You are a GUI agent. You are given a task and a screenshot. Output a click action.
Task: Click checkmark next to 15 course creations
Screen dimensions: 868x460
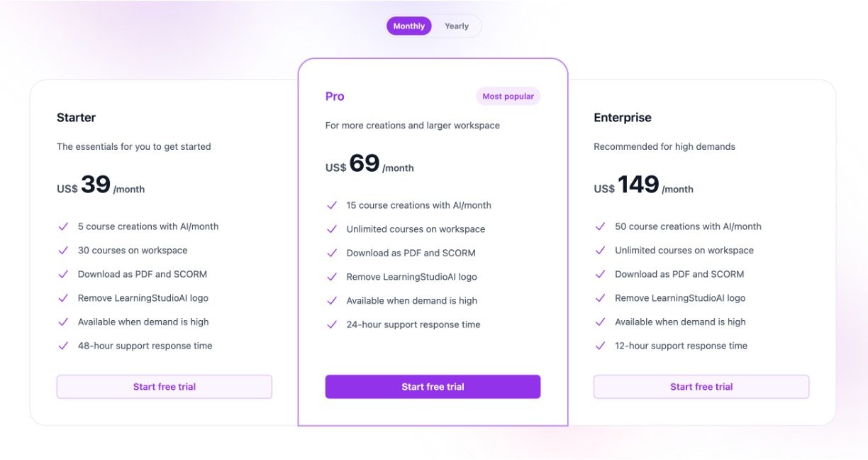pos(331,205)
